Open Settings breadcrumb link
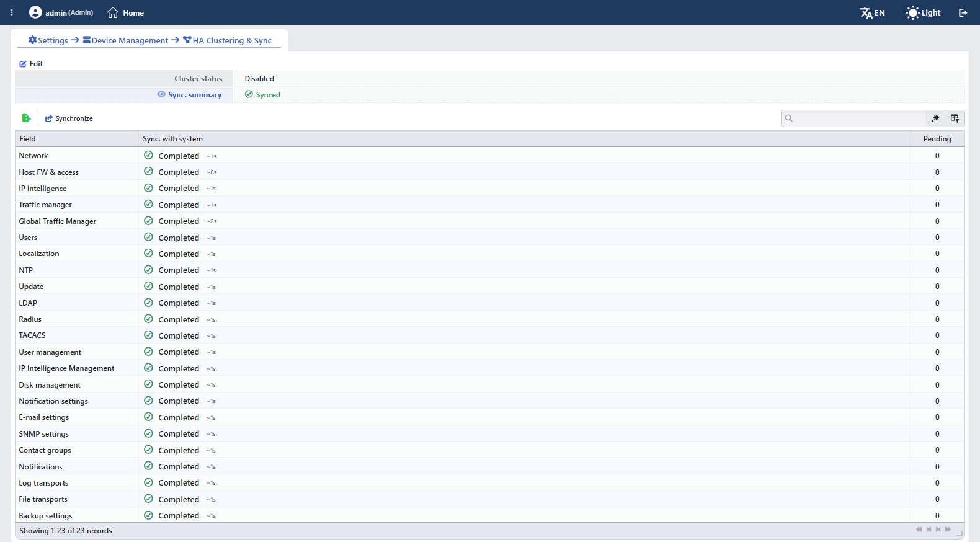This screenshot has height=542, width=980. 48,40
